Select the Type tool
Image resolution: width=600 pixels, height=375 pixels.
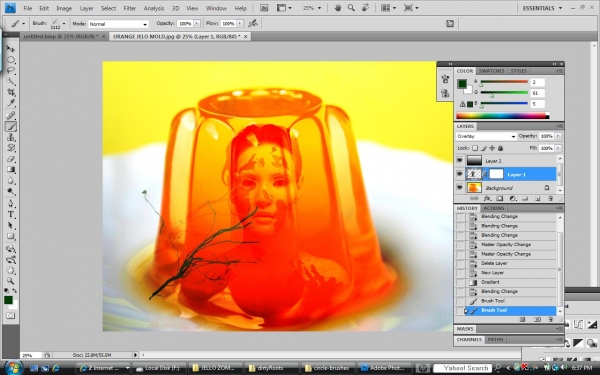[x=11, y=215]
